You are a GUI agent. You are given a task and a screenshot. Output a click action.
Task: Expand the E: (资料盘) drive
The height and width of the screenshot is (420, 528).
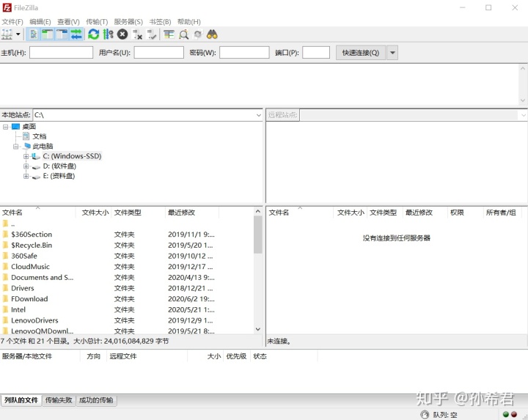click(x=26, y=176)
